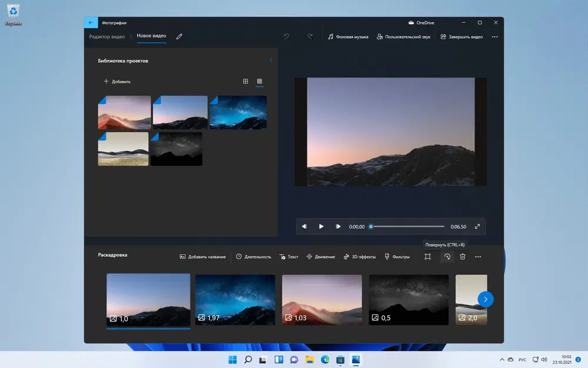Image resolution: width=588 pixels, height=368 pixels.
Task: Rename video using the pencil icon
Action: (179, 37)
